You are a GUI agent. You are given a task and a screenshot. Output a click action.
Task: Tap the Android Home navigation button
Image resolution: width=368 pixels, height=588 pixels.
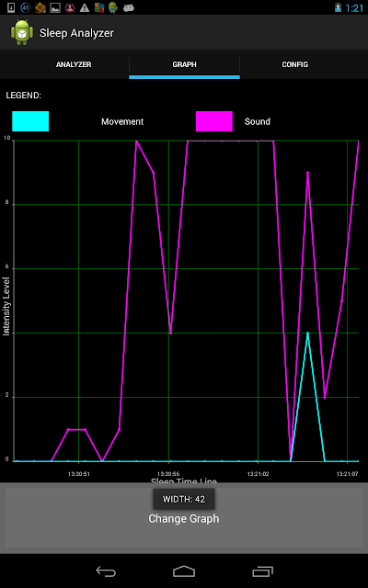pos(184,571)
